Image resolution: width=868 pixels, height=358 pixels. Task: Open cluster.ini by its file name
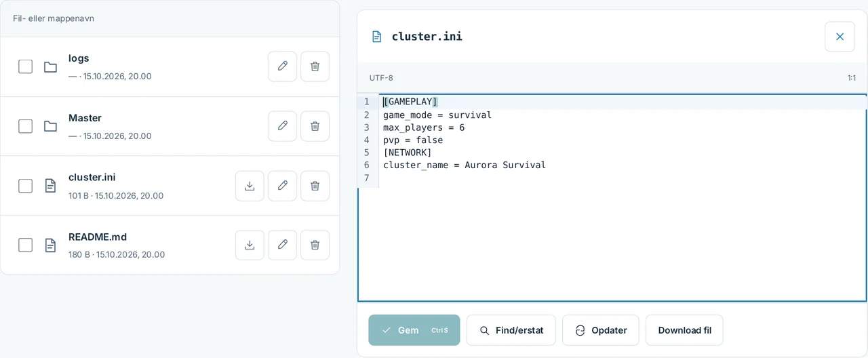coord(92,177)
